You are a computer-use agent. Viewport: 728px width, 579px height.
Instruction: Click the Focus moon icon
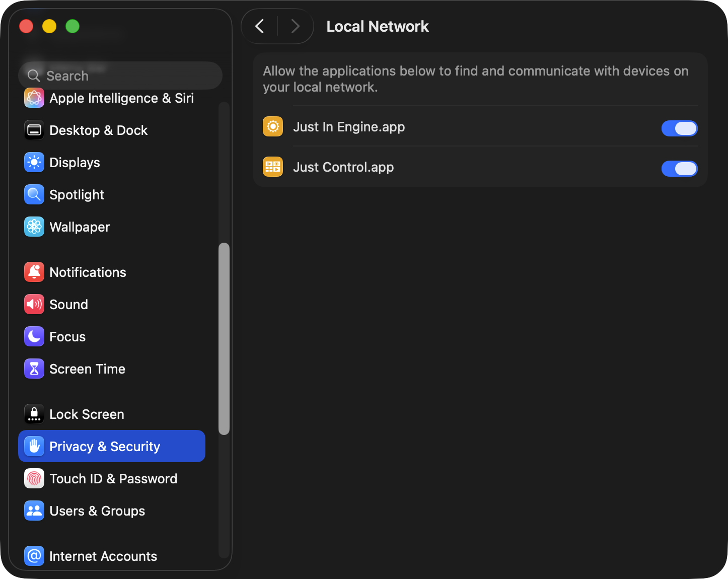[x=34, y=337]
